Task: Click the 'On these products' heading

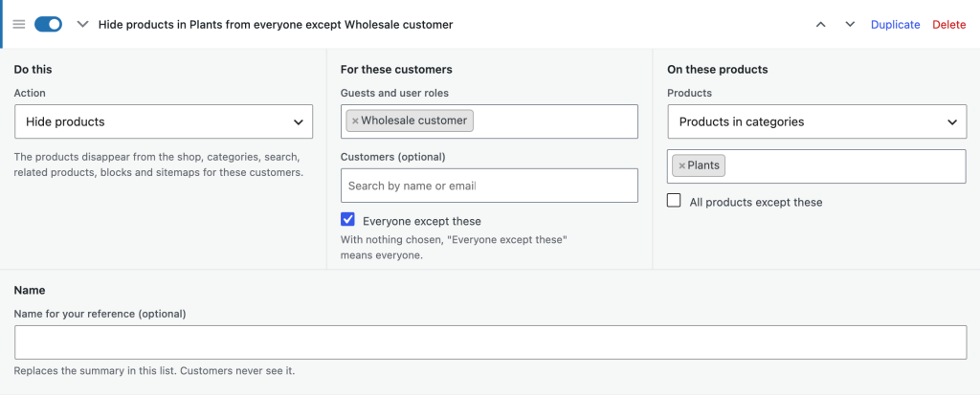Action: 718,70
